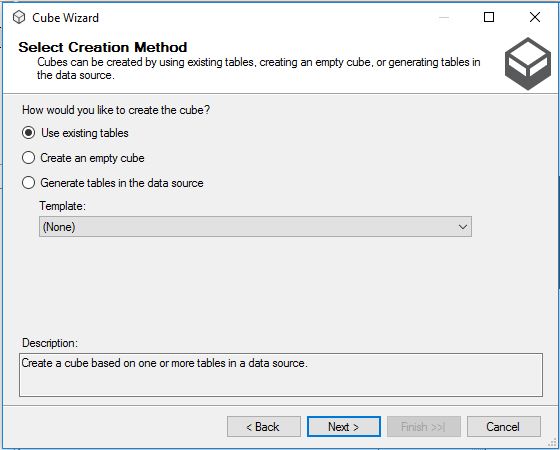Viewport: 560px width, 450px height.
Task: Click the Cube Wizard title text
Action: (65, 18)
